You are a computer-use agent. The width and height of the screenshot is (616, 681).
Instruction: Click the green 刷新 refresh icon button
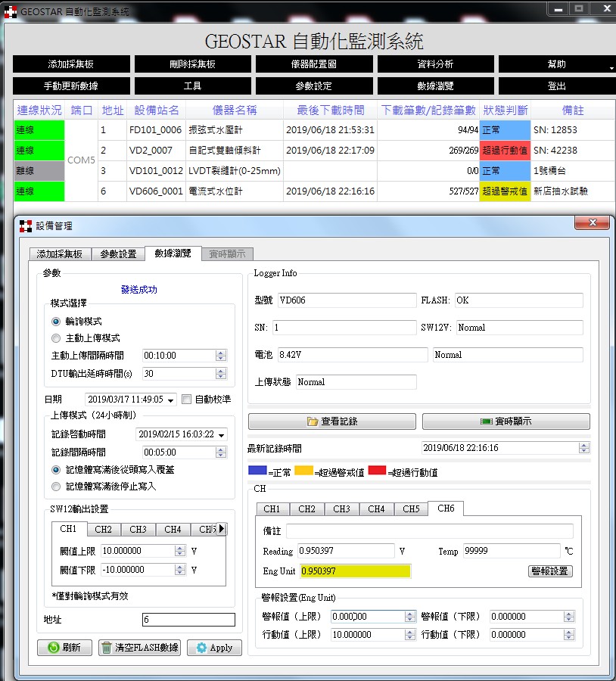(64, 648)
